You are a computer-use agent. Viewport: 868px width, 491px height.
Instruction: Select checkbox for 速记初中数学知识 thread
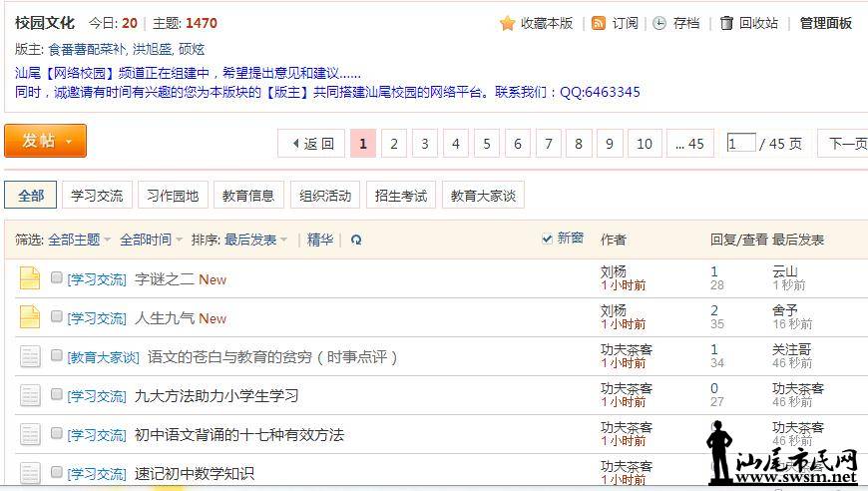pyautogui.click(x=57, y=472)
